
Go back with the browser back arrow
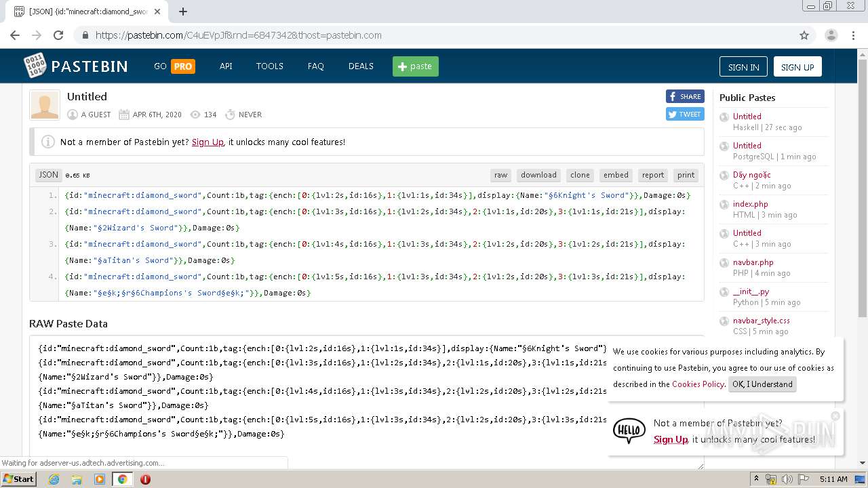point(15,35)
